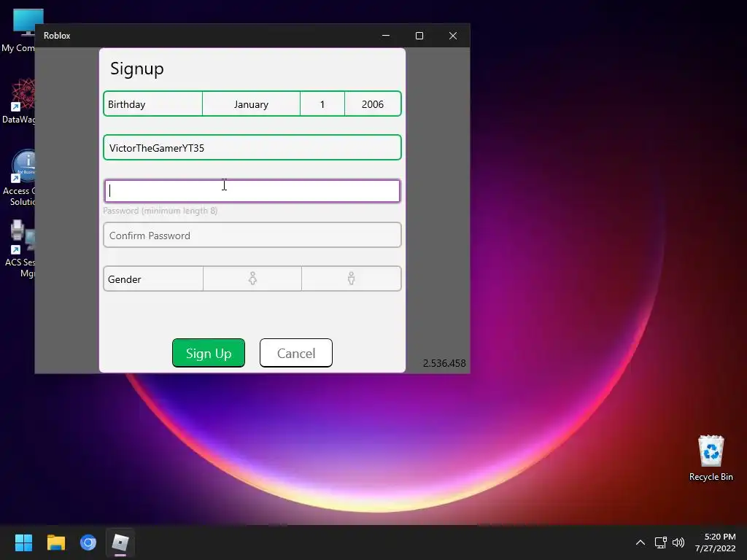Select the My Computer desktop icon
Image resolution: width=747 pixels, height=560 pixels.
[x=19, y=31]
